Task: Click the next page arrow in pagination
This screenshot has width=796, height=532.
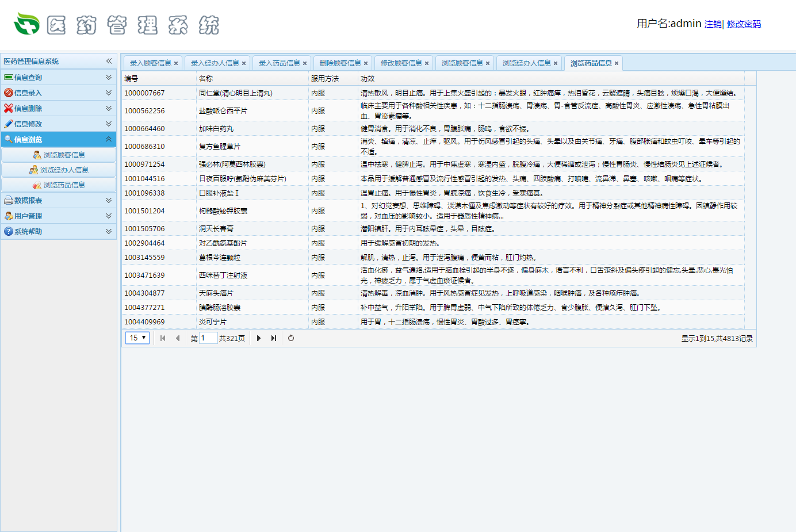Action: click(259, 338)
